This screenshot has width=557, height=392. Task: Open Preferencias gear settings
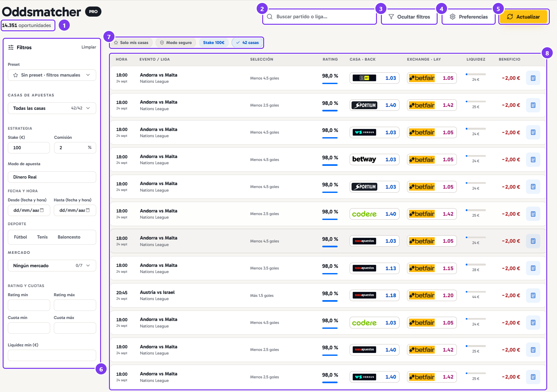[469, 17]
